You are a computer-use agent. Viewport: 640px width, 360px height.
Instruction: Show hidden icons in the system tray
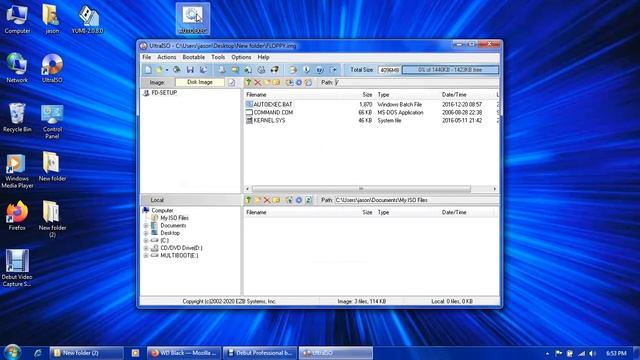click(x=547, y=353)
